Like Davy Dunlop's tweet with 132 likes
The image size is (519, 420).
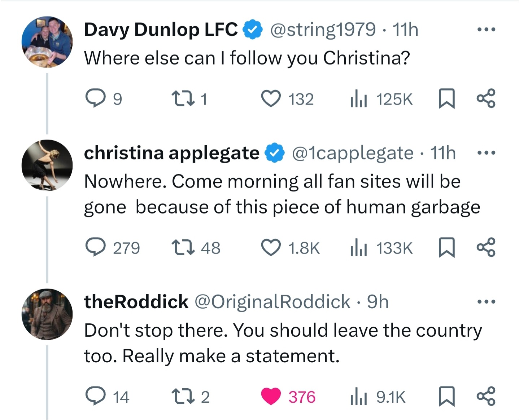click(x=271, y=99)
